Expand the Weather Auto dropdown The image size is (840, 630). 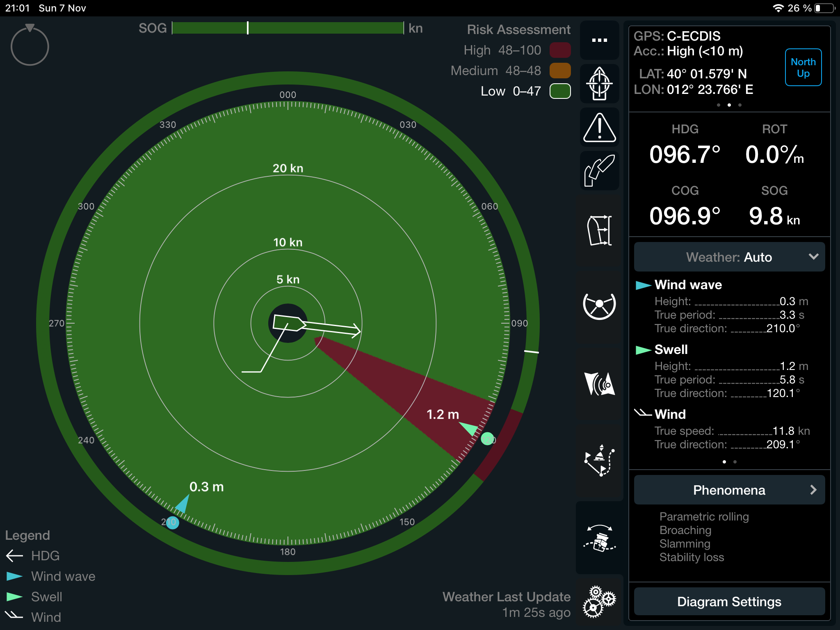click(x=729, y=257)
